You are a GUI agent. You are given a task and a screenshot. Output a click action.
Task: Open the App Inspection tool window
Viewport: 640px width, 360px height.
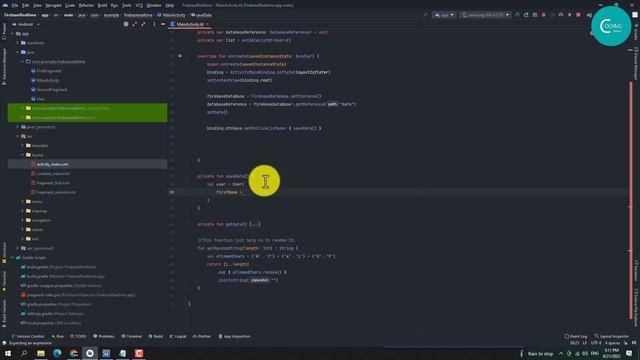point(234,336)
